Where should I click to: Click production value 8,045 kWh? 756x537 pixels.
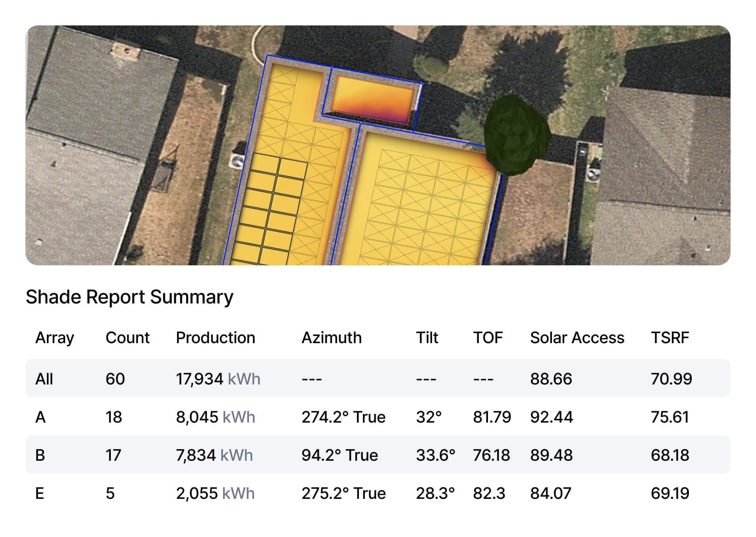[x=216, y=417]
